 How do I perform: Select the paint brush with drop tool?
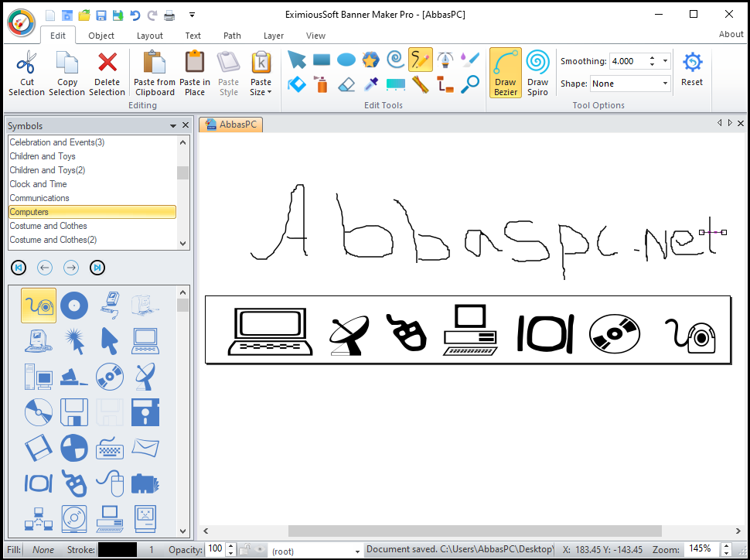click(469, 60)
